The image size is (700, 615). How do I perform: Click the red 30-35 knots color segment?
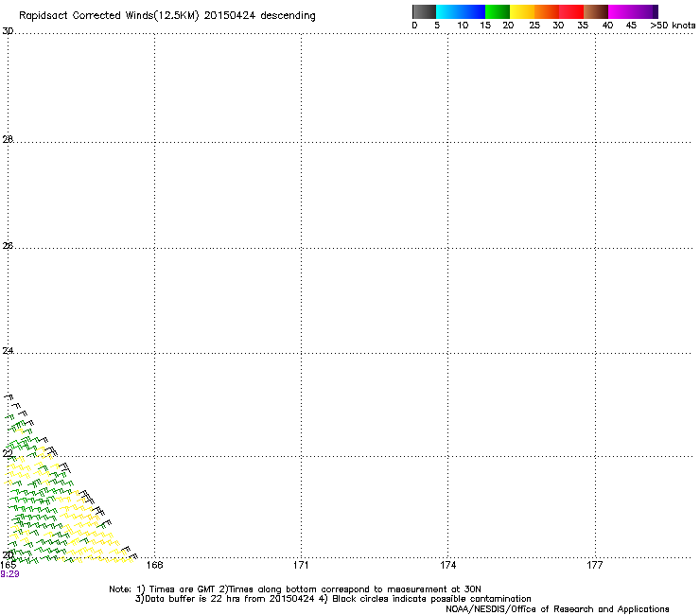pyautogui.click(x=571, y=11)
